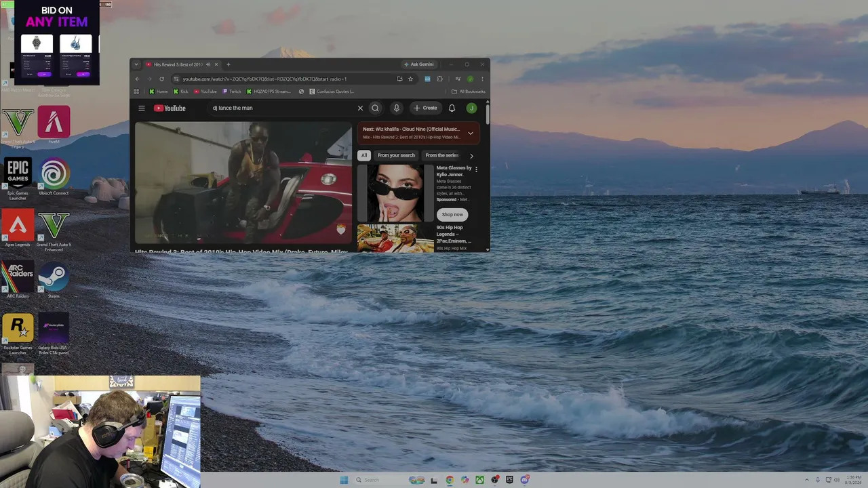Screen dimensions: 868x488
Task: Open the Windows Start menu
Action: coord(344,480)
